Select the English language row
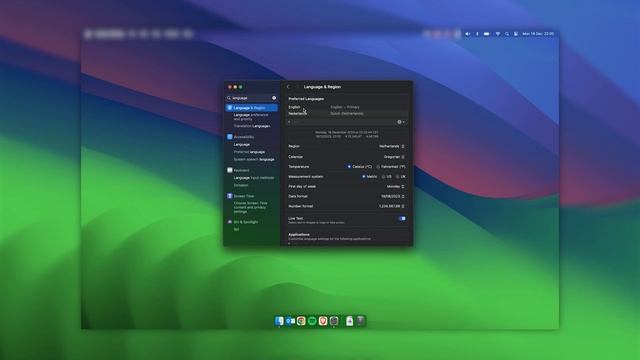The width and height of the screenshot is (640, 360). tap(347, 107)
